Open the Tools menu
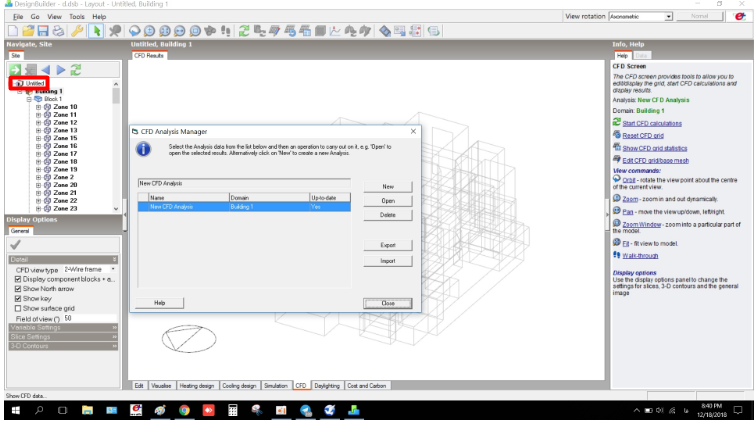Screen dimensions: 755x423 pyautogui.click(x=77, y=16)
